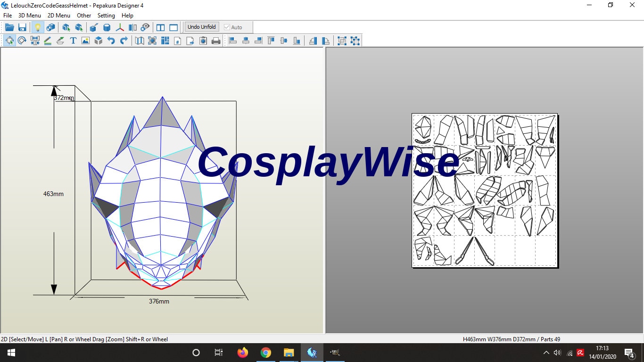
Task: Click the rotate left 90 degrees icon
Action: [313, 41]
